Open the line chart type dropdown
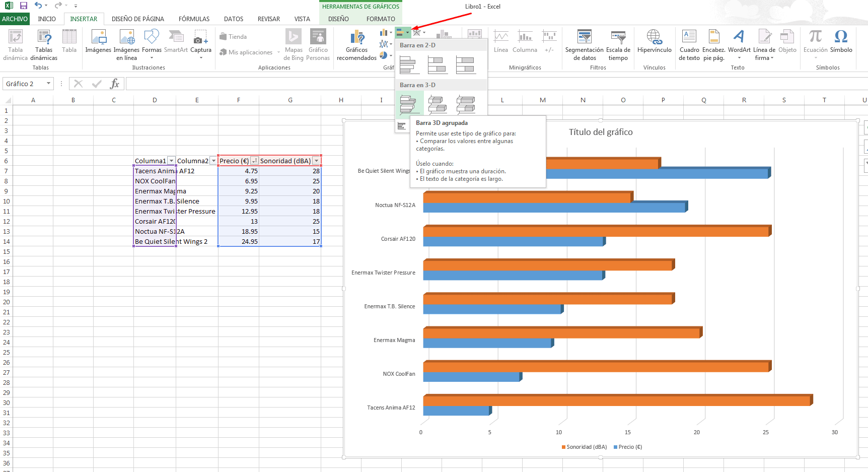868x472 pixels. pos(391,44)
